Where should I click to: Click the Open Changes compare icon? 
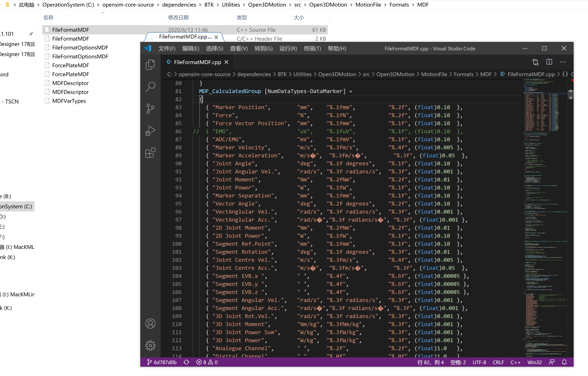click(536, 62)
